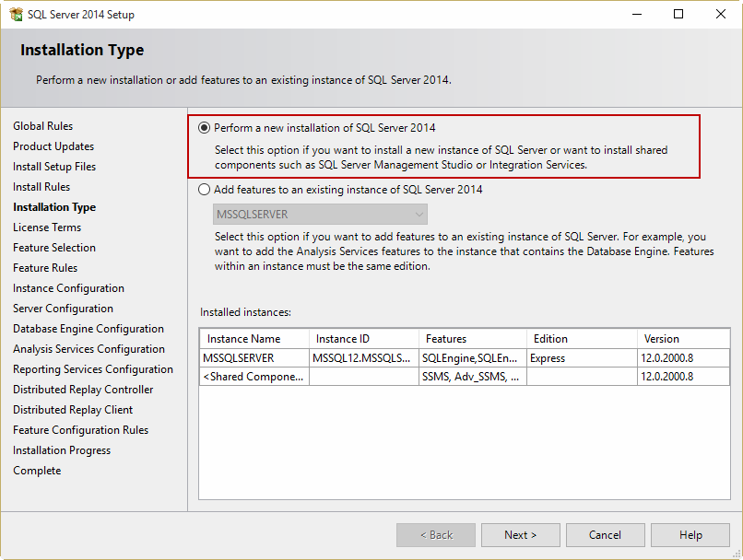This screenshot has height=560, width=743.
Task: Click the Instance ID column header
Action: pyautogui.click(x=363, y=339)
